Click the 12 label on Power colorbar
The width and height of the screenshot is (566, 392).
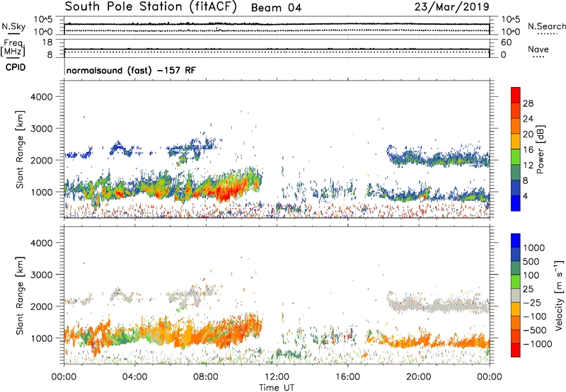pos(528,166)
